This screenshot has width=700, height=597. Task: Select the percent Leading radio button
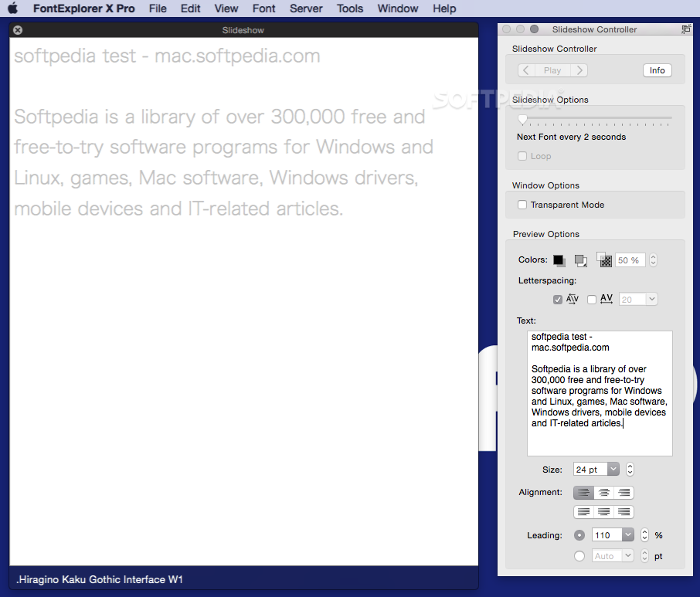point(579,535)
